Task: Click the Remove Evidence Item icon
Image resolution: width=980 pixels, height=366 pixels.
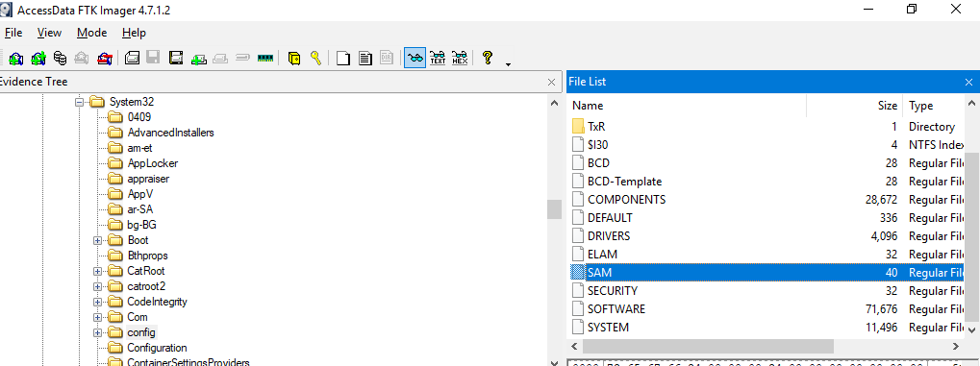Action: pyautogui.click(x=82, y=58)
